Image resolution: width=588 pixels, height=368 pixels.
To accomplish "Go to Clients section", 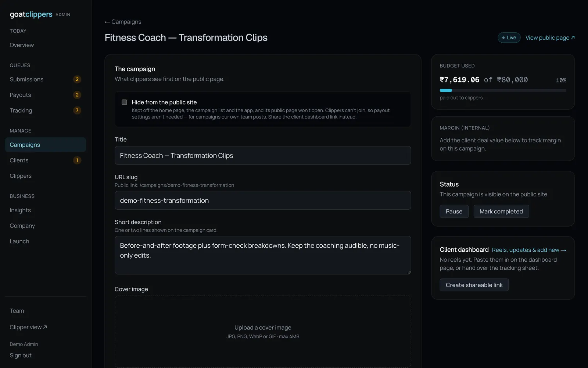I will click(46, 160).
